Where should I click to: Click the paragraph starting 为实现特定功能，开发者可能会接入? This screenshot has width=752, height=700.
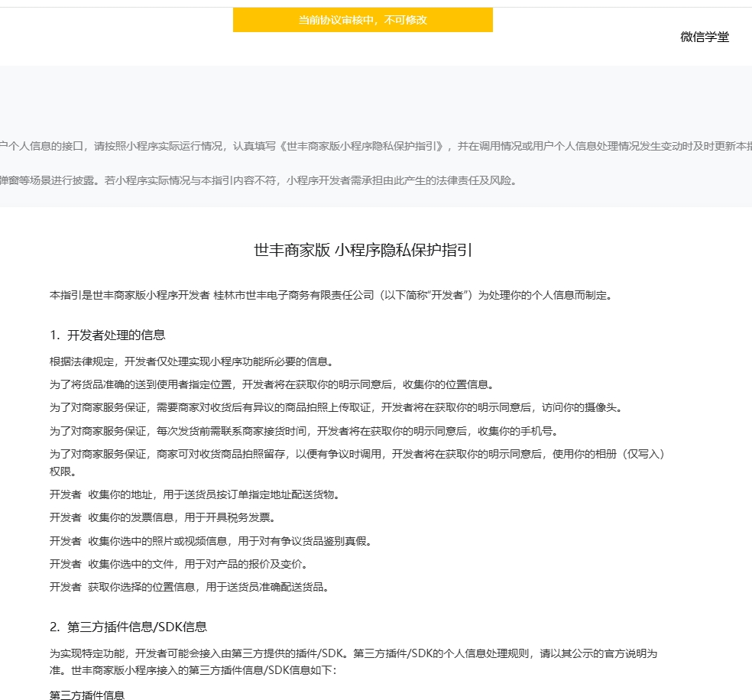[x=354, y=662]
